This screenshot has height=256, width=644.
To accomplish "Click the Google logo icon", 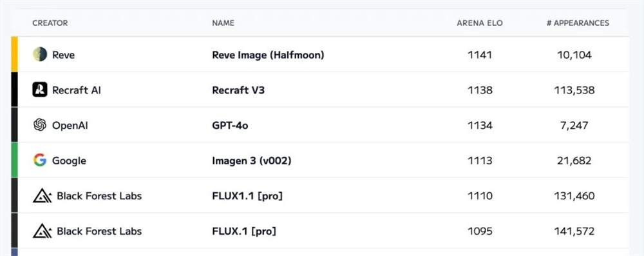I will pyautogui.click(x=40, y=160).
